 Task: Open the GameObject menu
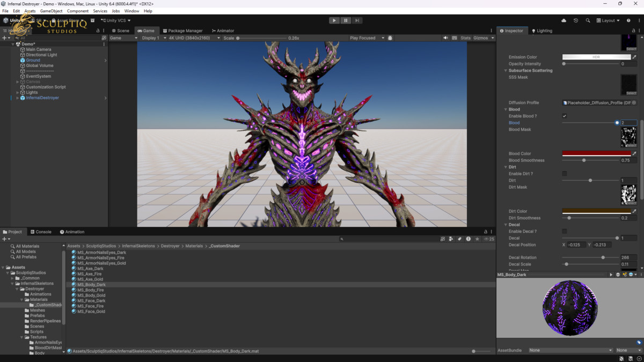click(51, 11)
